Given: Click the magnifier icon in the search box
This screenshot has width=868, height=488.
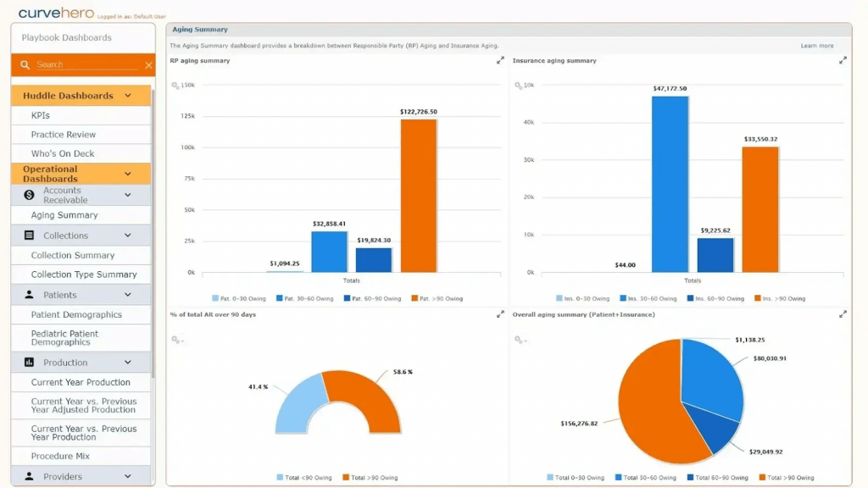Looking at the screenshot, I should (x=24, y=64).
